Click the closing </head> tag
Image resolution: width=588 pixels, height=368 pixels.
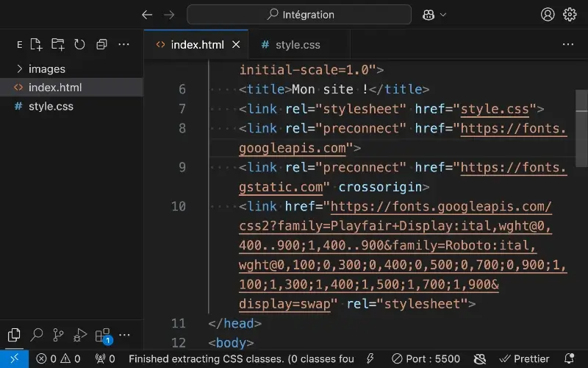point(234,324)
